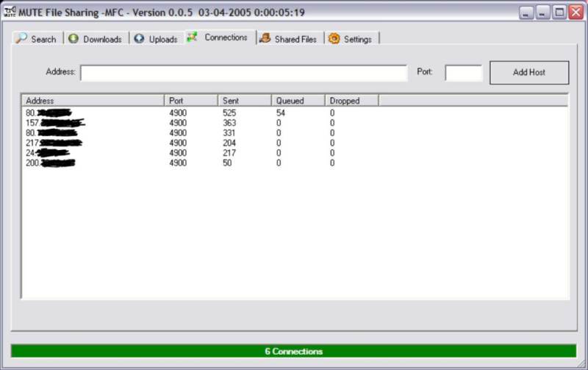The width and height of the screenshot is (588, 370).
Task: Open the Settings tab
Action: pos(352,39)
